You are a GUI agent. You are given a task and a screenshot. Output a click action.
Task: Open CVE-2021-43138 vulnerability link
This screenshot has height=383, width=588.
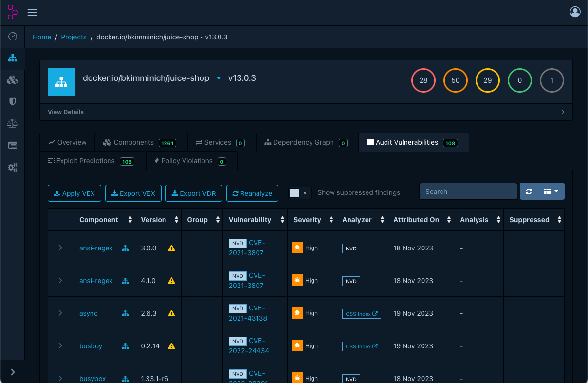248,313
